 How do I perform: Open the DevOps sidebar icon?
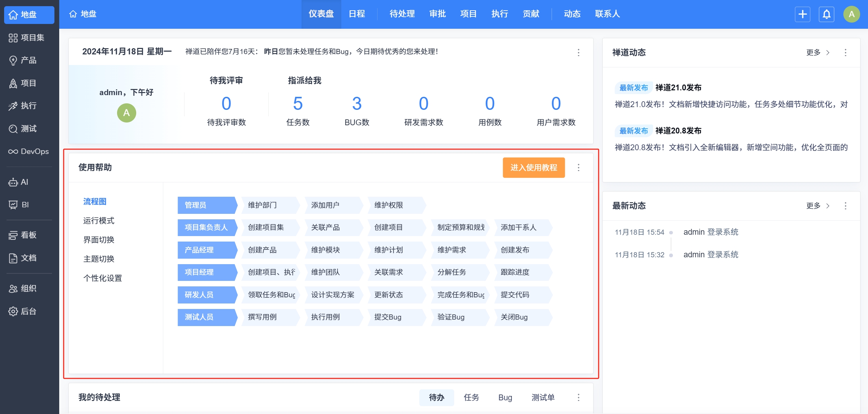point(13,152)
